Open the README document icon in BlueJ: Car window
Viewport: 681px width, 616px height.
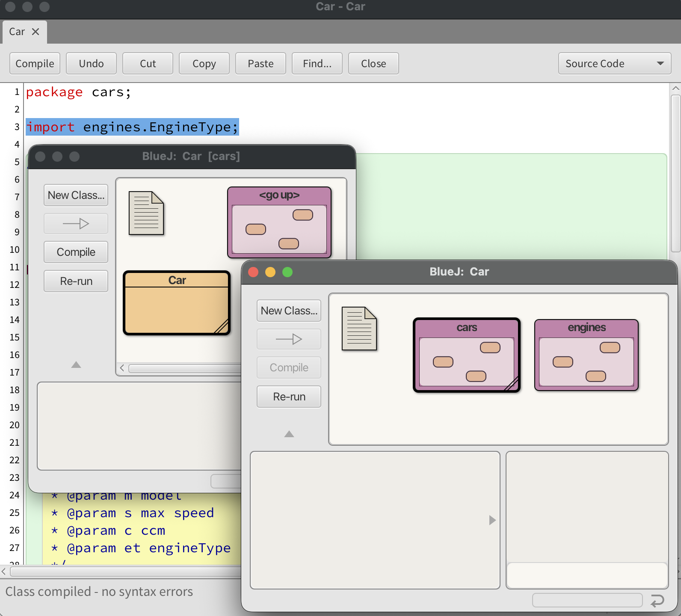tap(359, 329)
